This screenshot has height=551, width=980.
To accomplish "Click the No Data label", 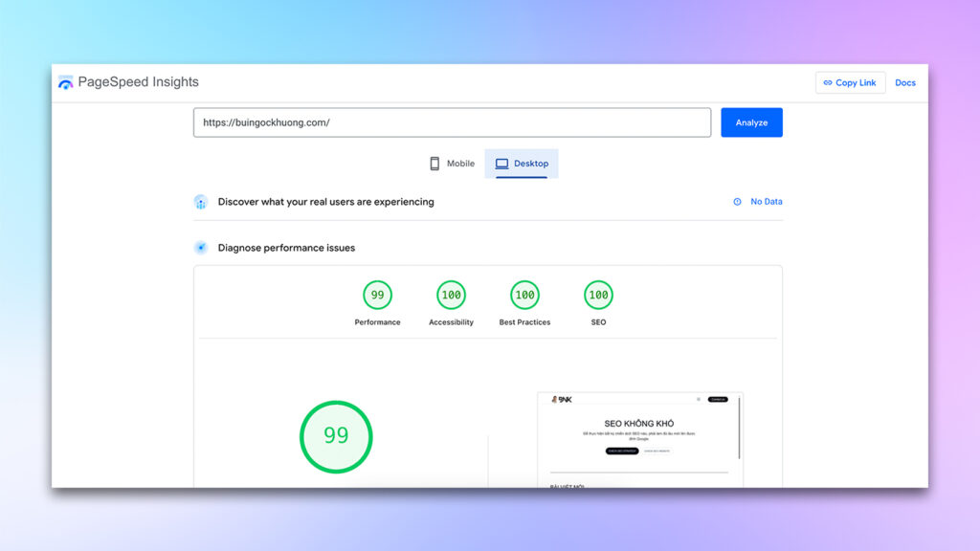I will [x=767, y=202].
